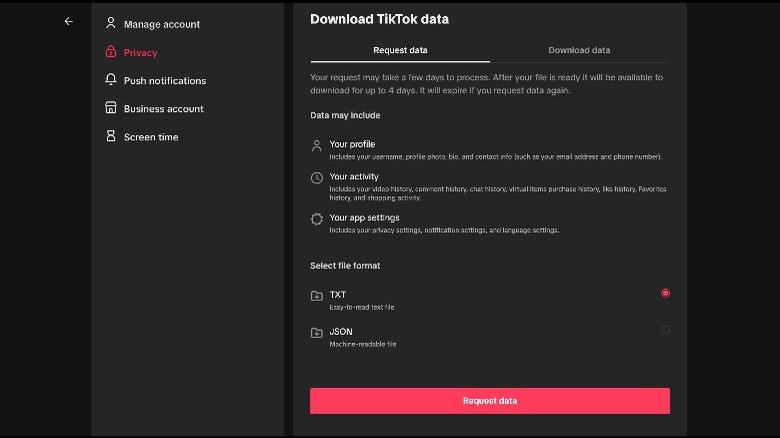Screen dimensions: 780x438
Task: Select the JSON radio button
Action: click(x=665, y=330)
